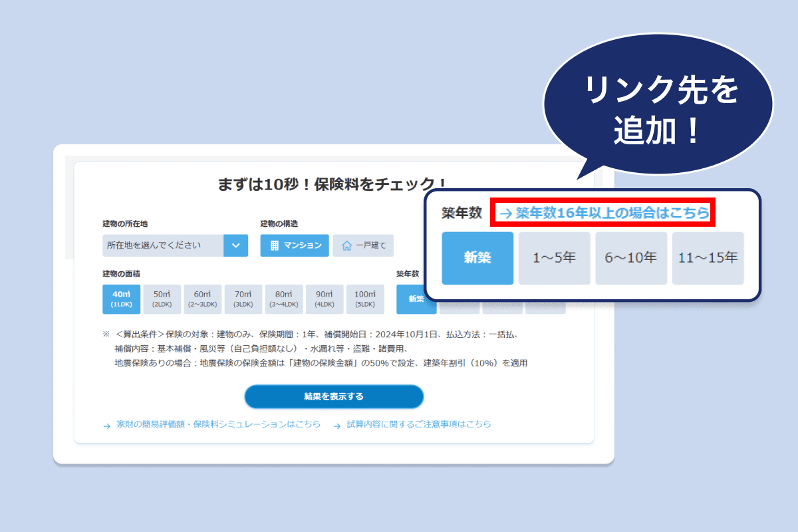The image size is (798, 532).
Task: Click arrow icon before 築年数16年以上 link
Action: pos(505,213)
